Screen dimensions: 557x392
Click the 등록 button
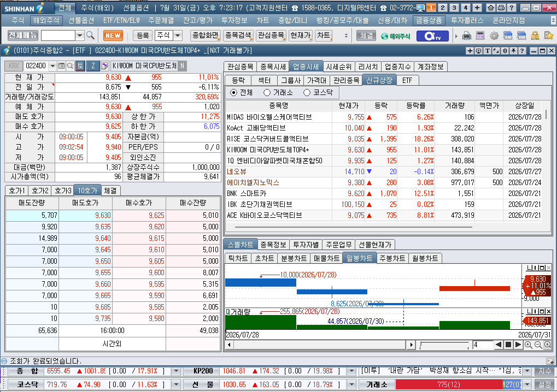pos(143,35)
